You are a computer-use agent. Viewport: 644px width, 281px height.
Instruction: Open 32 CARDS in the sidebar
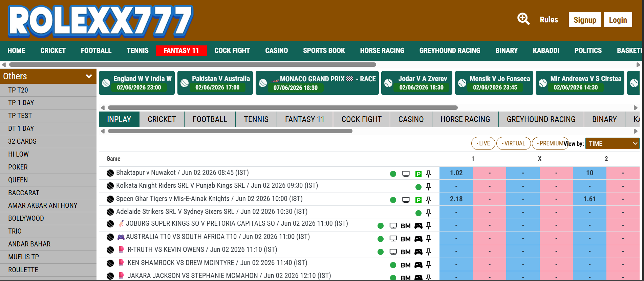point(48,141)
